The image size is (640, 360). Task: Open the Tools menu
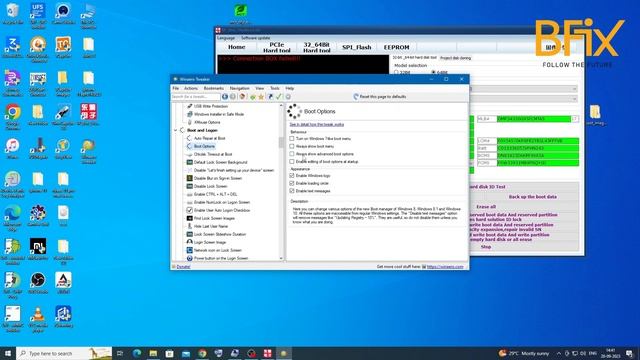275,88
